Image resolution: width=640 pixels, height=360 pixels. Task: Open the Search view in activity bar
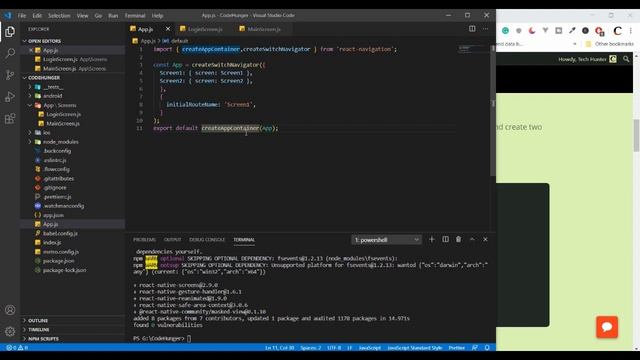click(10, 53)
